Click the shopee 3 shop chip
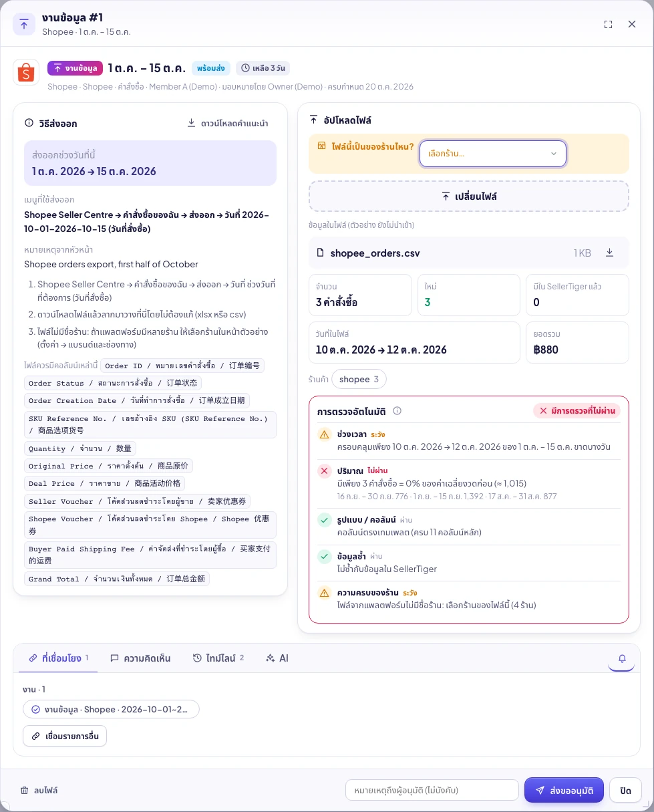 pos(359,380)
